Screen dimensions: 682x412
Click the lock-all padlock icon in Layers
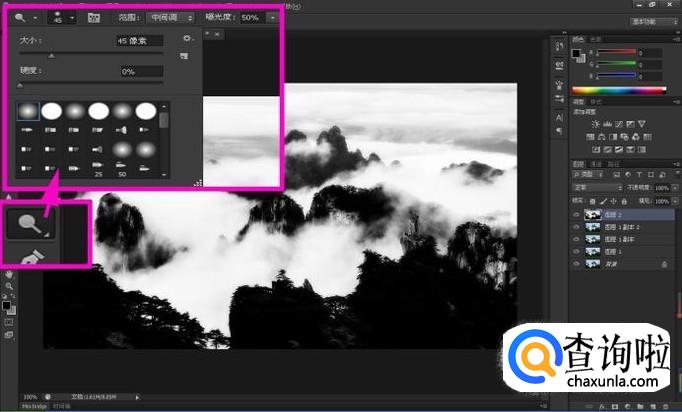click(624, 201)
